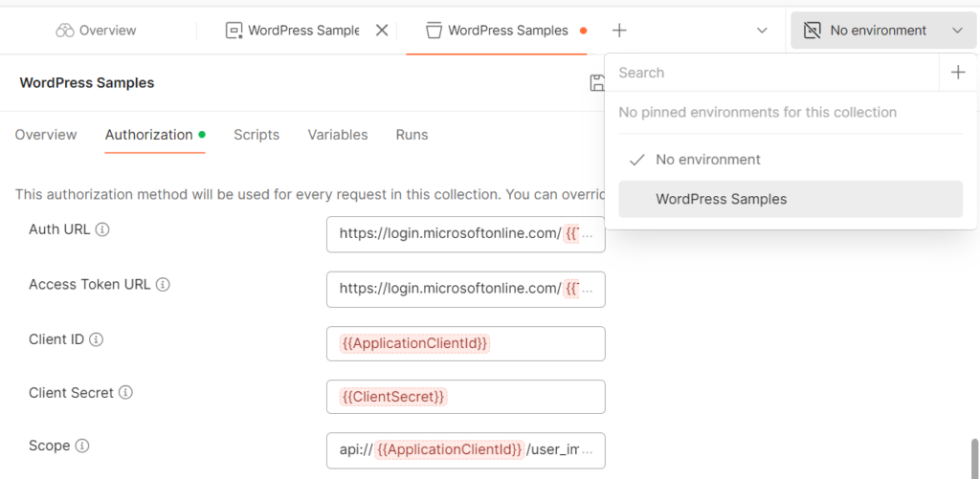The height and width of the screenshot is (479, 980).
Task: Close the WordPress Sample request tab
Action: pyautogui.click(x=382, y=30)
